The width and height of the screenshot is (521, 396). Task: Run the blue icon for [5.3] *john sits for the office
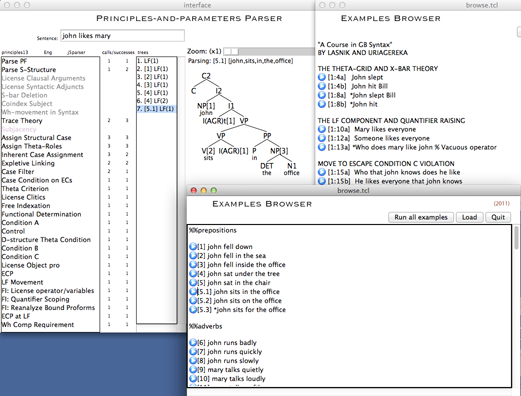click(x=193, y=310)
